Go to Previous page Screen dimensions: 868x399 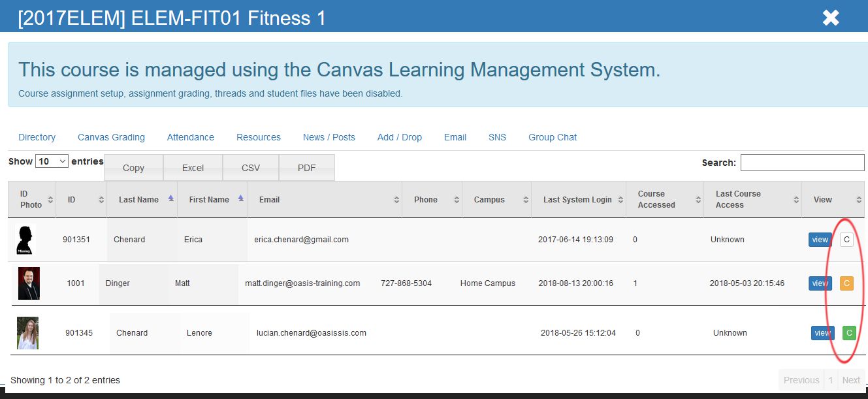pos(801,380)
